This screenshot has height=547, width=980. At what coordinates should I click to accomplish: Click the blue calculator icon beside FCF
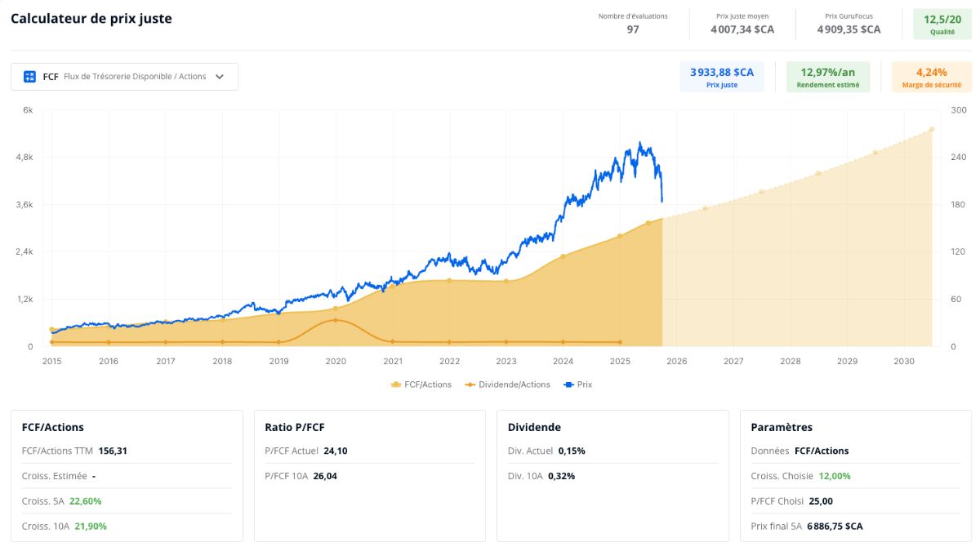click(30, 77)
